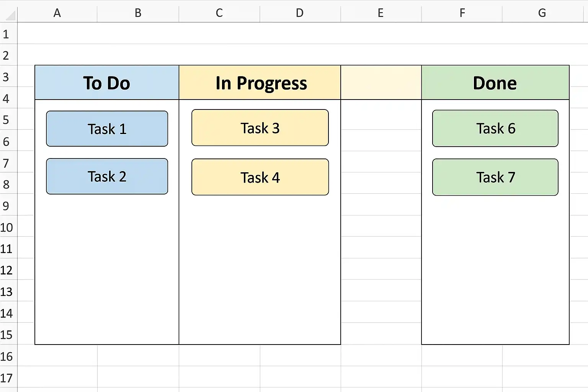Image resolution: width=588 pixels, height=392 pixels.
Task: Click row 10 header
Action: [7, 228]
